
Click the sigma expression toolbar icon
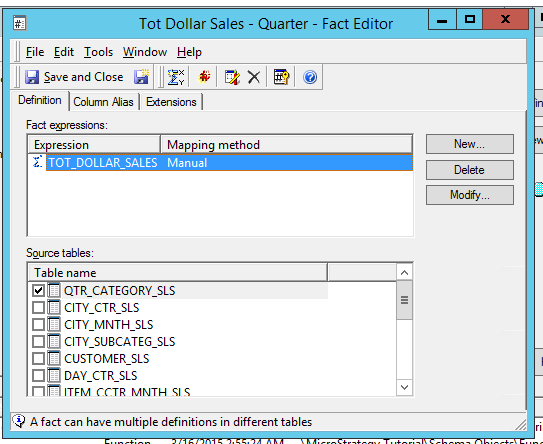click(176, 77)
